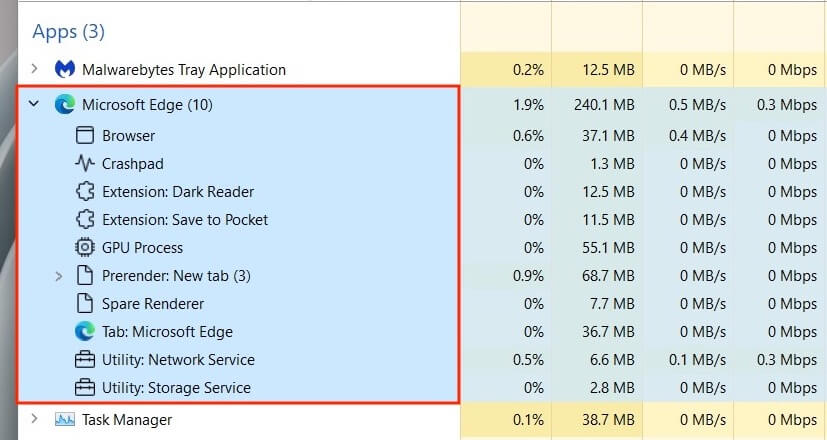Select the Extension: Dark Reader process name
Image resolution: width=827 pixels, height=440 pixels.
pyautogui.click(x=178, y=191)
